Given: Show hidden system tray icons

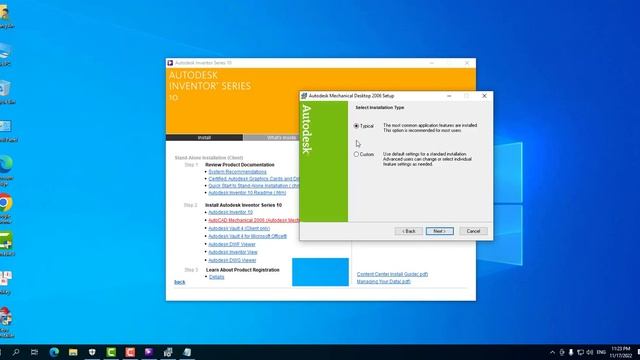Looking at the screenshot, I should tap(552, 352).
